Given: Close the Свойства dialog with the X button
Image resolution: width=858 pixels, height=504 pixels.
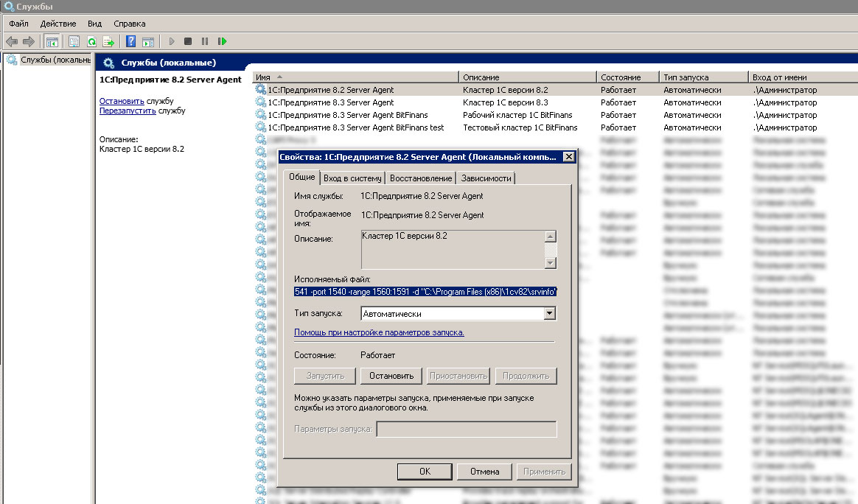Looking at the screenshot, I should pyautogui.click(x=568, y=157).
